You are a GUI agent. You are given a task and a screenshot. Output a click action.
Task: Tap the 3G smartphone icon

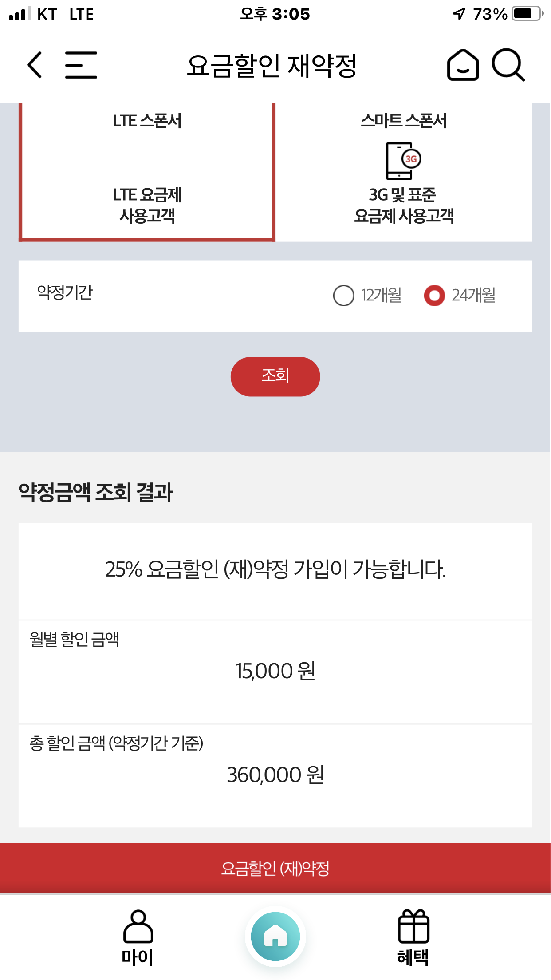tap(403, 161)
